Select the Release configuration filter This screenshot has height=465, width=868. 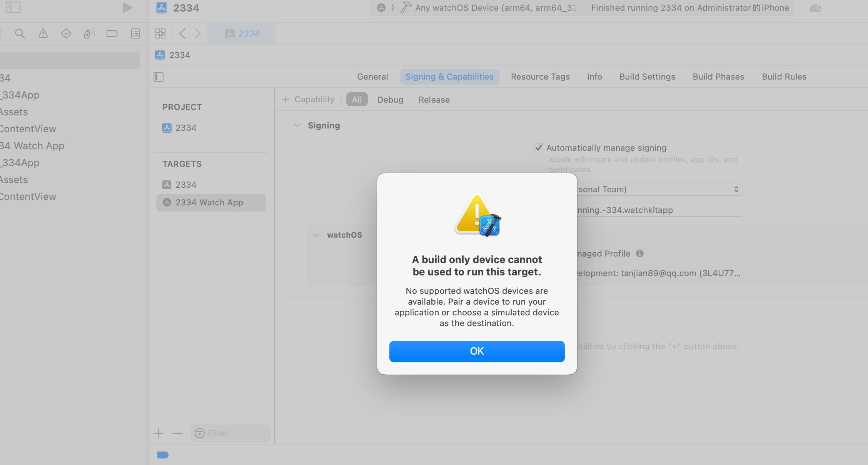(x=434, y=100)
